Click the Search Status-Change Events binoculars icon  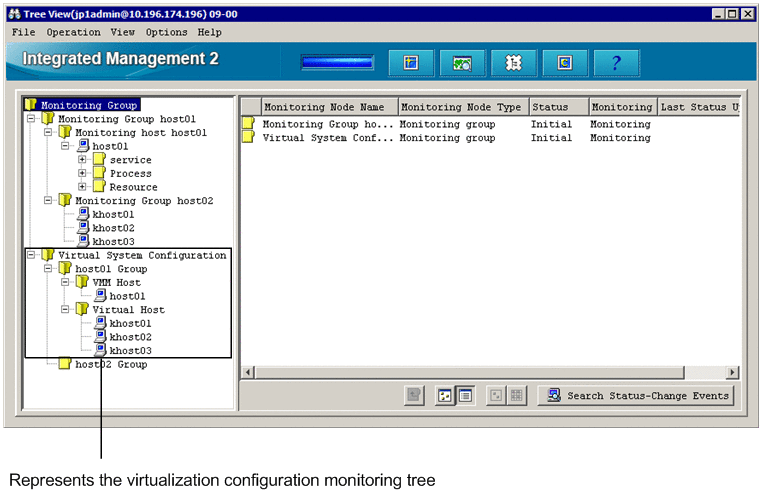pyautogui.click(x=554, y=396)
